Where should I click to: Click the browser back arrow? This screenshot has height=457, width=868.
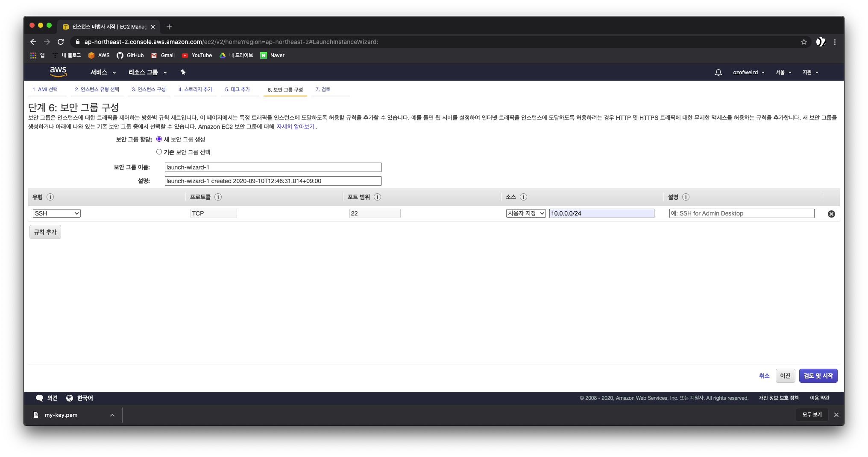tap(33, 42)
